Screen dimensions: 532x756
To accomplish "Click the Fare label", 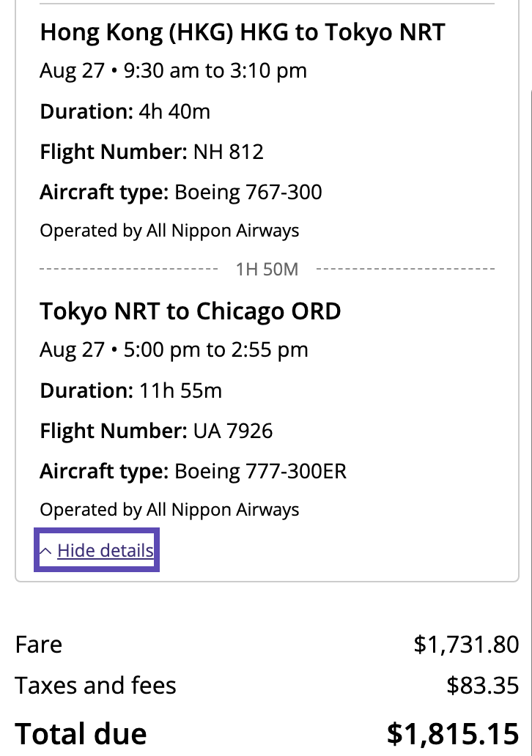I will tap(39, 645).
